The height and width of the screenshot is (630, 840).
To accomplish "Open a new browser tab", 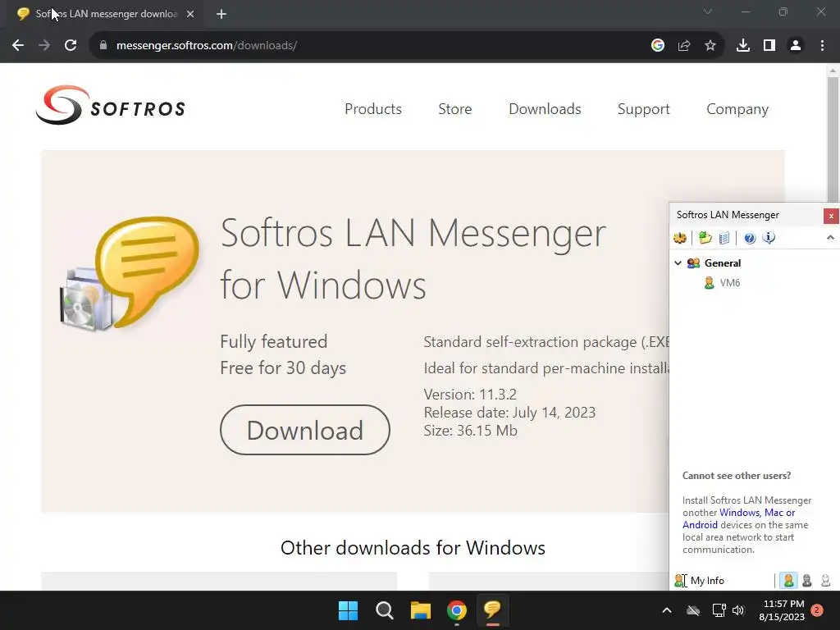I will (x=221, y=14).
